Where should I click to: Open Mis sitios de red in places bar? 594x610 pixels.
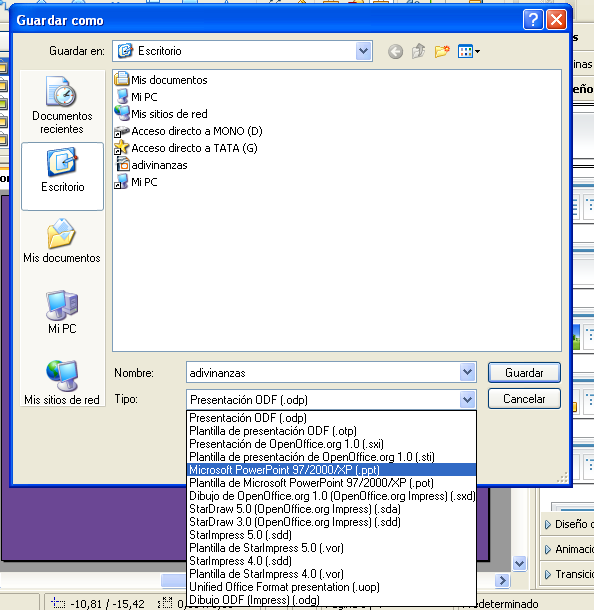[x=62, y=383]
